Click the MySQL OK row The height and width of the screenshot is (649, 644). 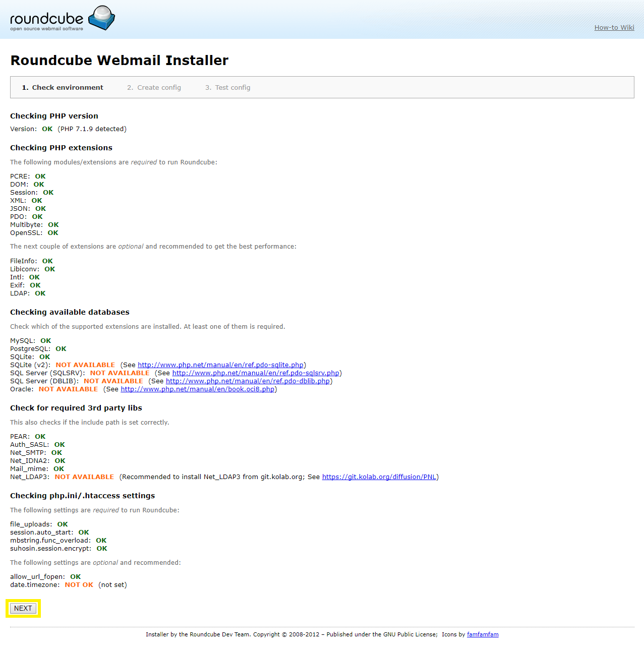coord(31,341)
